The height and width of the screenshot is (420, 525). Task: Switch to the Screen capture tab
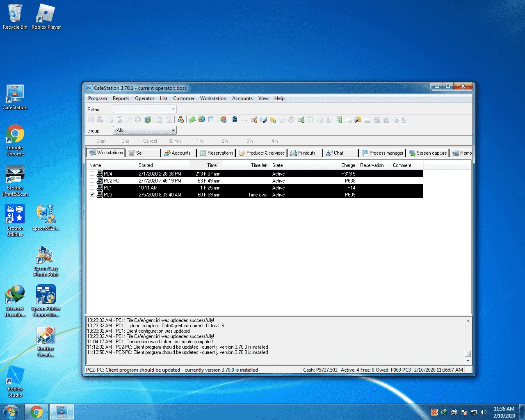427,153
